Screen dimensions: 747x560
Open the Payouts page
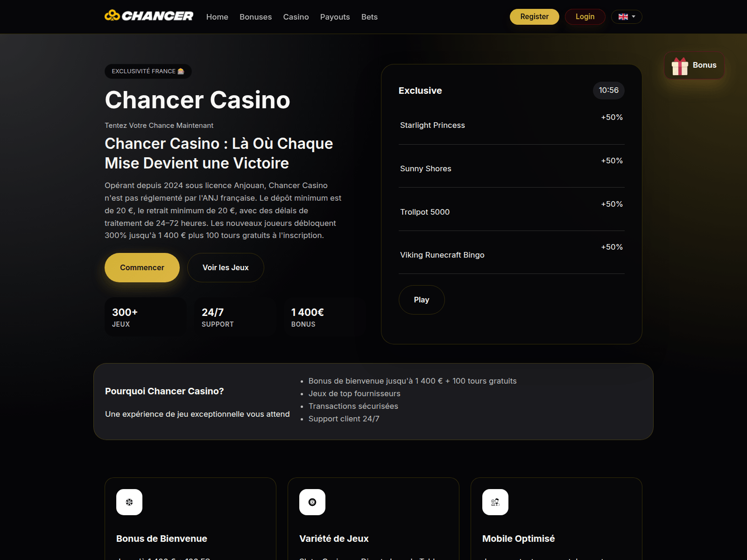pos(335,17)
